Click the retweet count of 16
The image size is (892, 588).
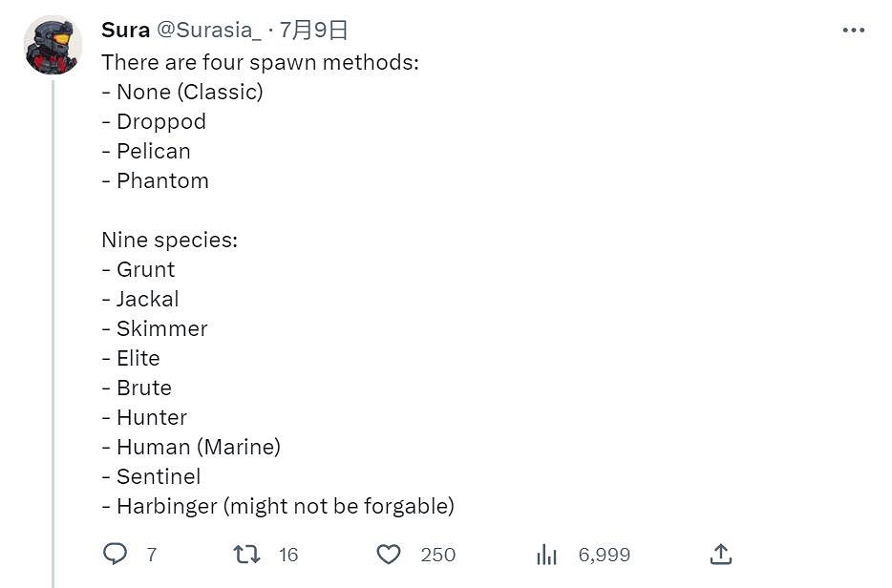288,555
